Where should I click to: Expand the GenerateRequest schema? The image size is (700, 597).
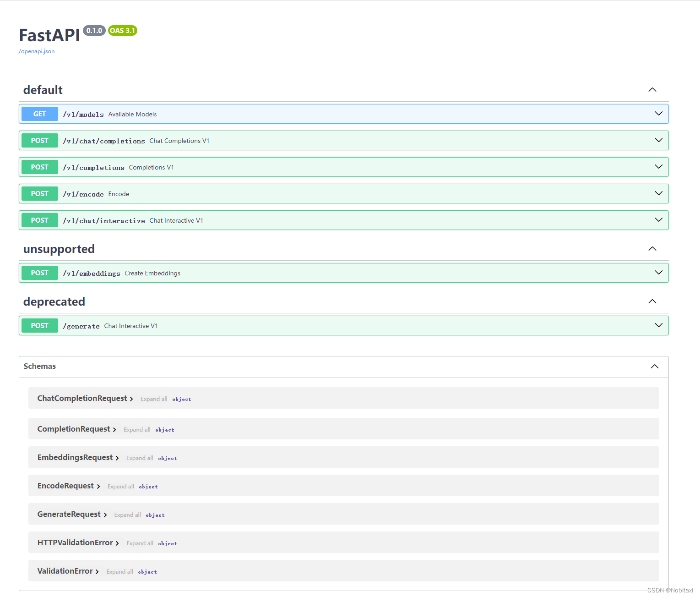pos(72,514)
